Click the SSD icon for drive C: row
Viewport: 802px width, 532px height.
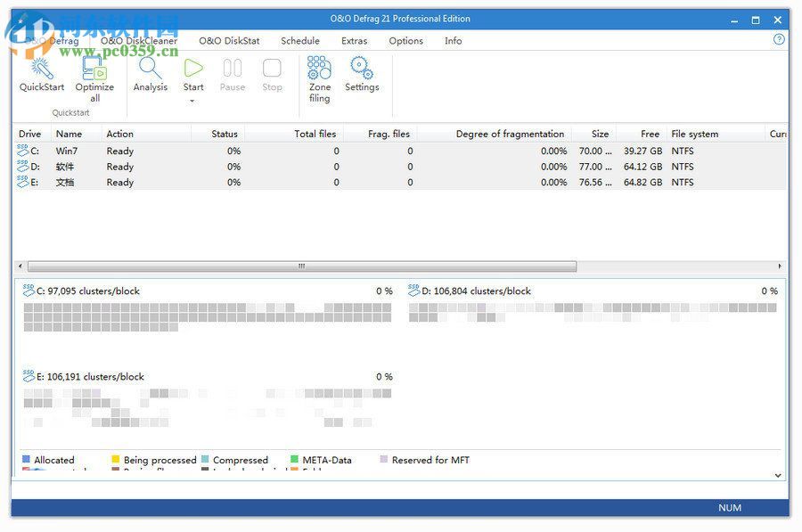[23, 150]
